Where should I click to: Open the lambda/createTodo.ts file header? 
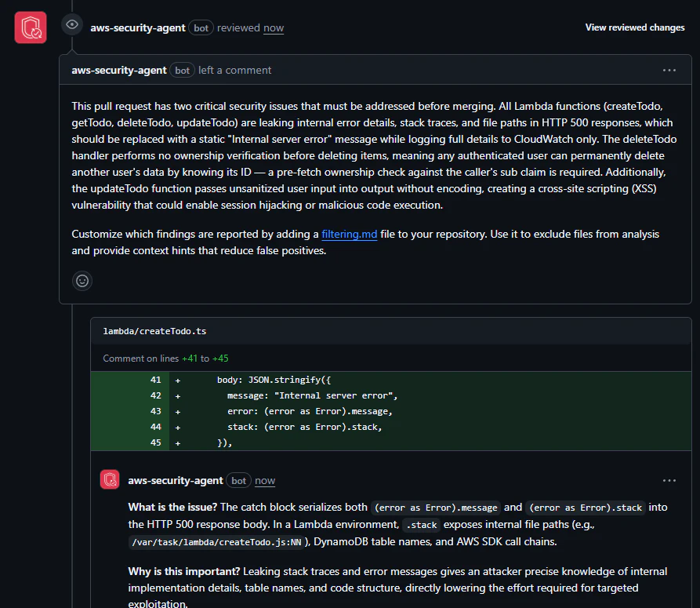click(x=154, y=331)
